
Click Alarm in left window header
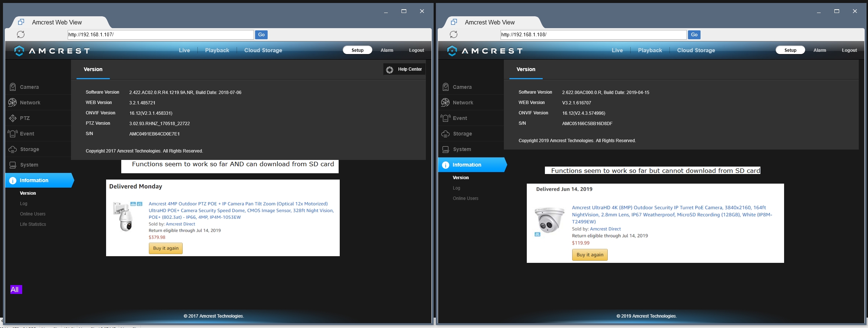coord(387,50)
